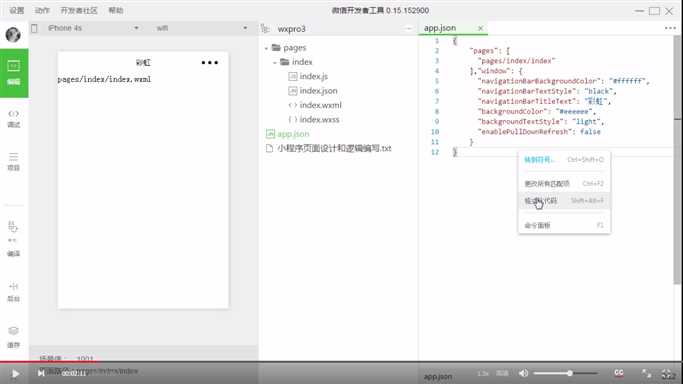
Task: Click the pages/index/index.wxml text in the simulator
Action: click(x=104, y=79)
